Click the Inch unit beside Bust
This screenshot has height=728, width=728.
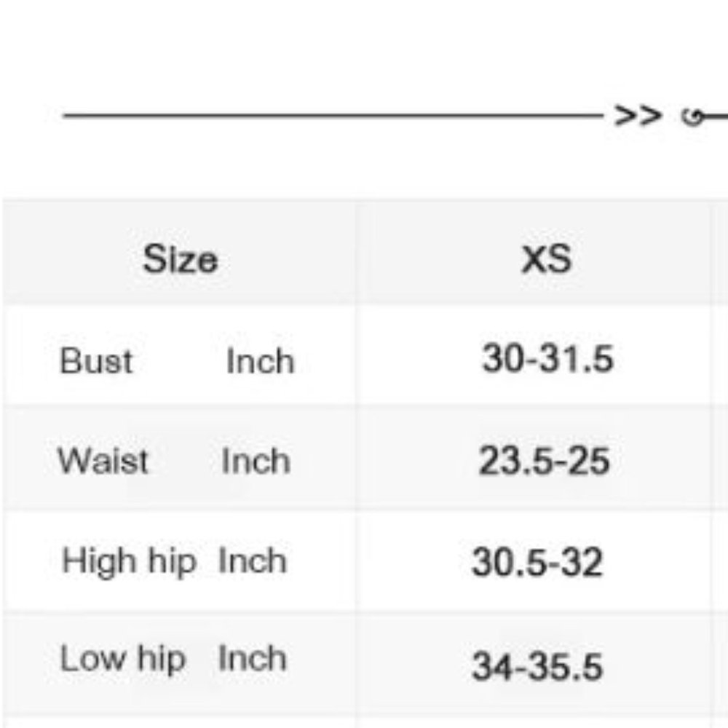[260, 361]
